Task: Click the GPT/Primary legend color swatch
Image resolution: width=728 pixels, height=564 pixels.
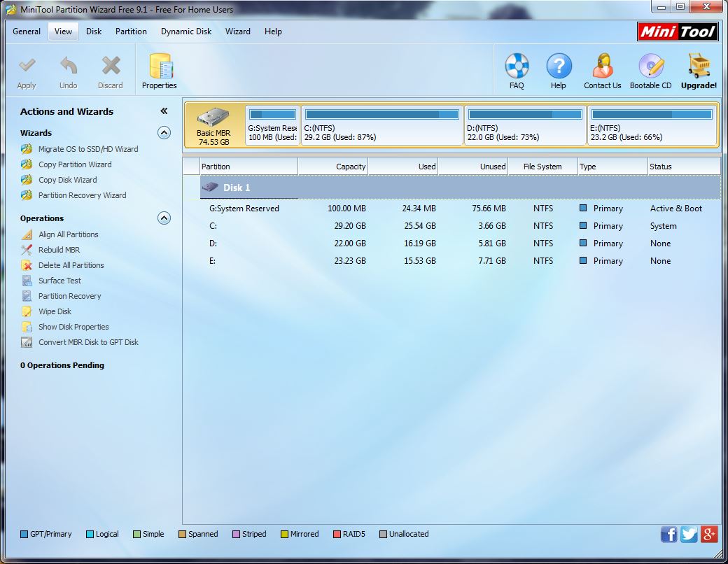Action: pyautogui.click(x=24, y=535)
